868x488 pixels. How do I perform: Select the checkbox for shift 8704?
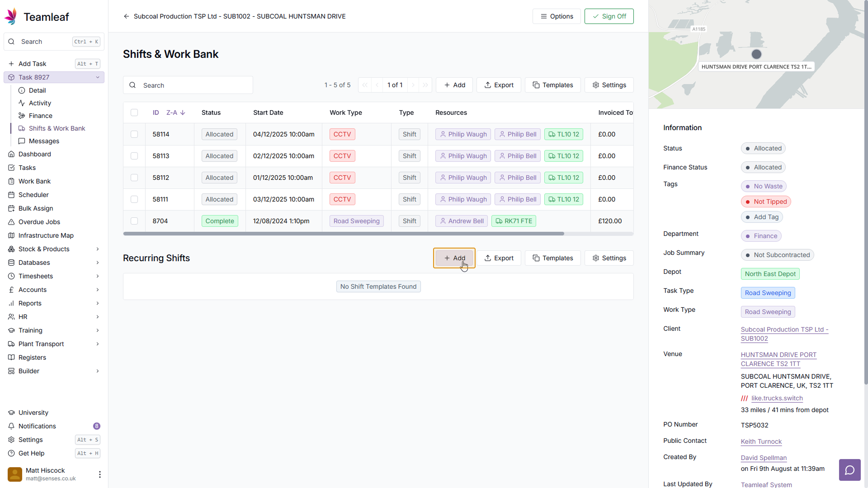tap(134, 221)
